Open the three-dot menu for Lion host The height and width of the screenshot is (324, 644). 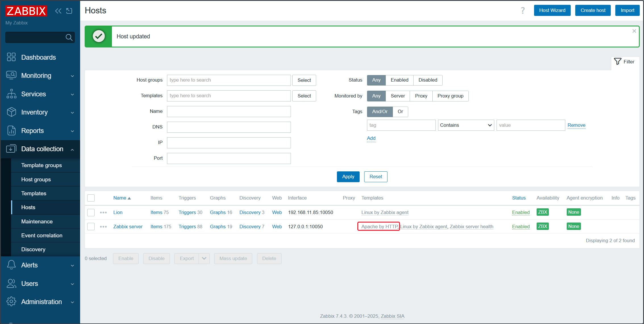[x=103, y=212]
